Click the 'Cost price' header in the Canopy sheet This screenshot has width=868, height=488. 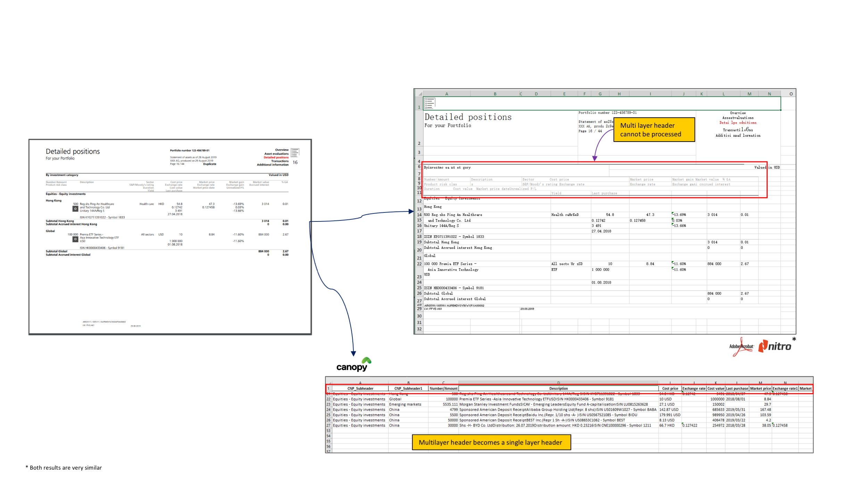click(x=670, y=388)
